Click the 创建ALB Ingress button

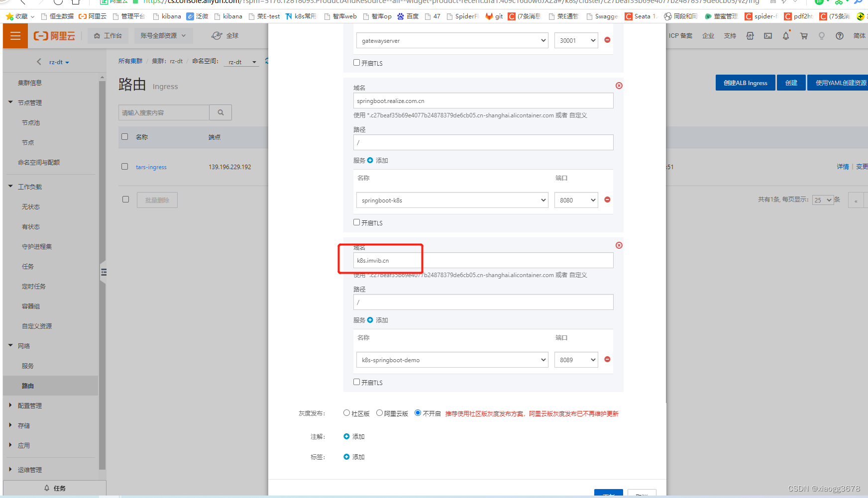[745, 83]
